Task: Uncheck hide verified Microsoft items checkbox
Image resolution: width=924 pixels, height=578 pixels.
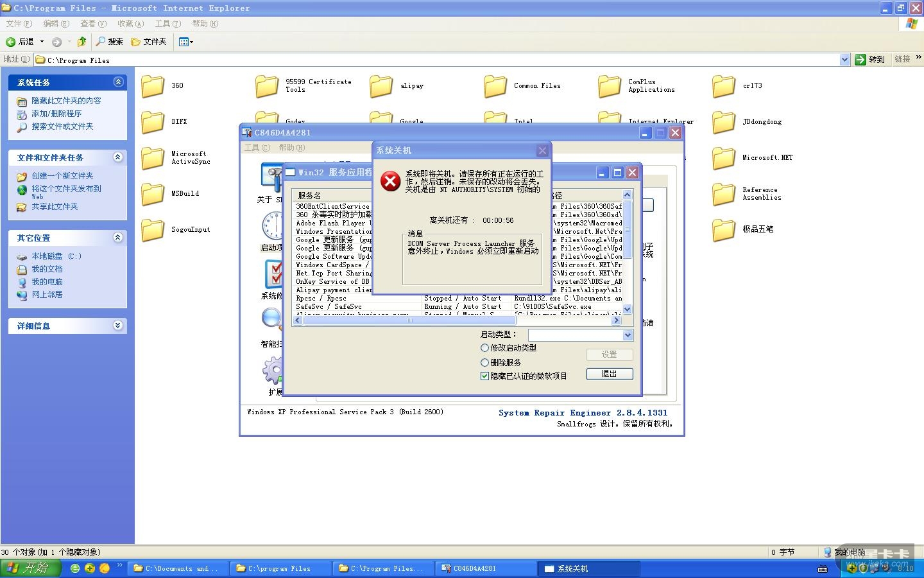Action: (x=485, y=376)
